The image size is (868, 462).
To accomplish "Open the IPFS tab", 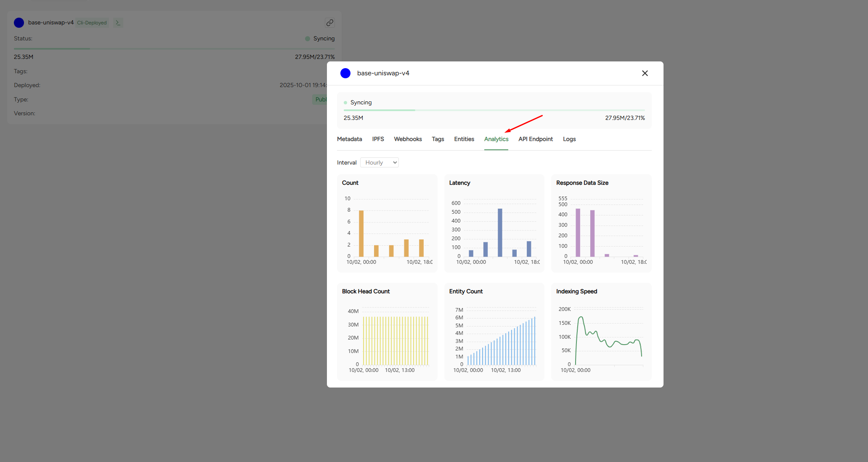I will point(378,139).
